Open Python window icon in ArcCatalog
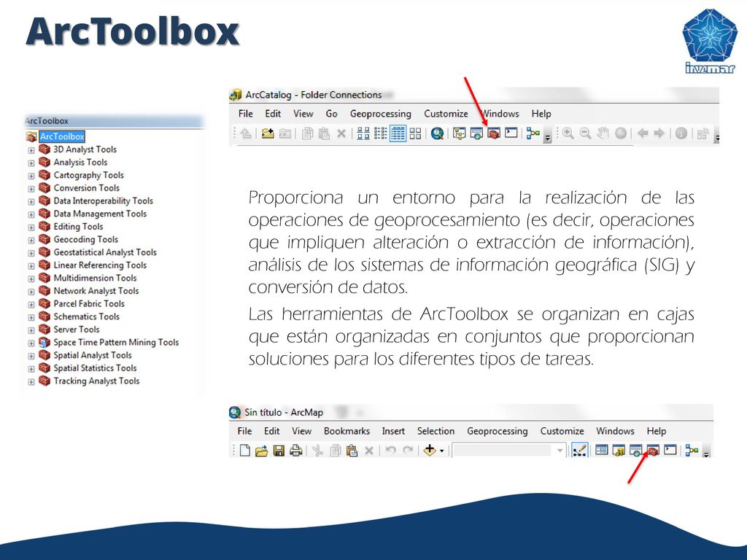The image size is (747, 560). 511,133
